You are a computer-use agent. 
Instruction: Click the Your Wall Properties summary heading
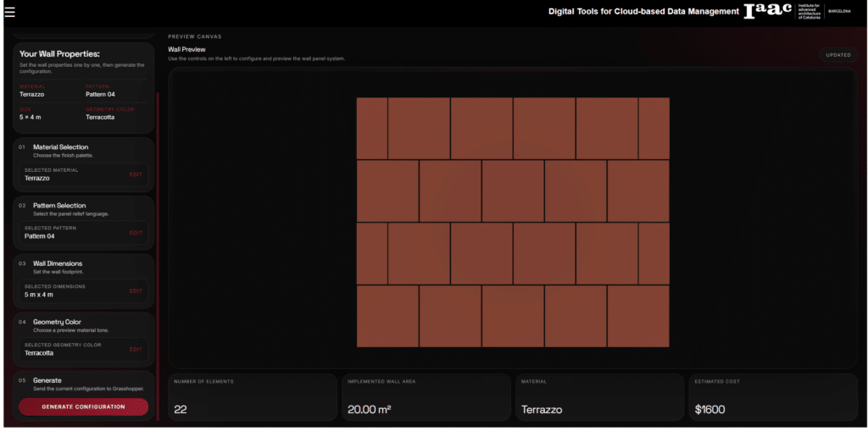(59, 53)
